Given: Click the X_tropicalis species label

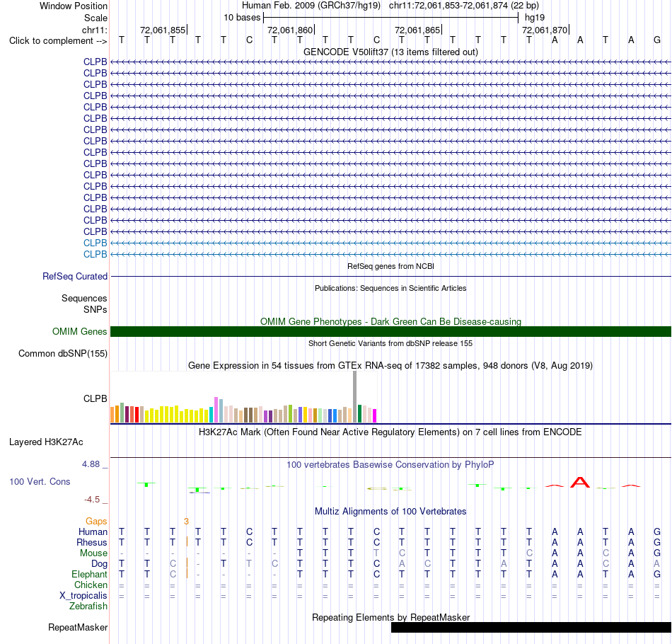Looking at the screenshot, I should click(x=83, y=596).
